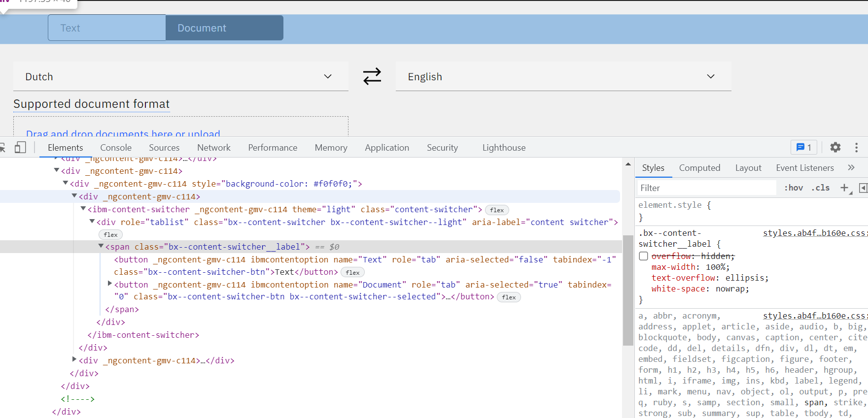Expand the collapsed div below ibm-content-switcher
Viewport: 868px width, 418px height.
(74, 359)
